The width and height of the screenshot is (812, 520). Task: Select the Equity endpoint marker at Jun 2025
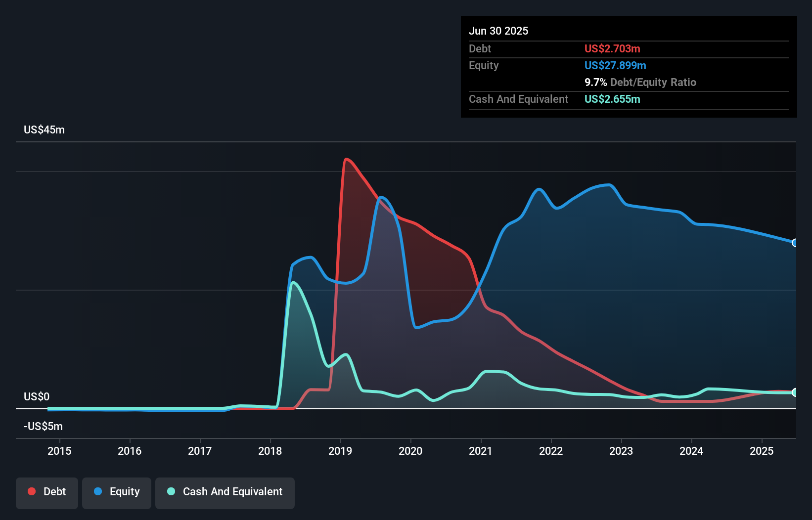pyautogui.click(x=795, y=243)
